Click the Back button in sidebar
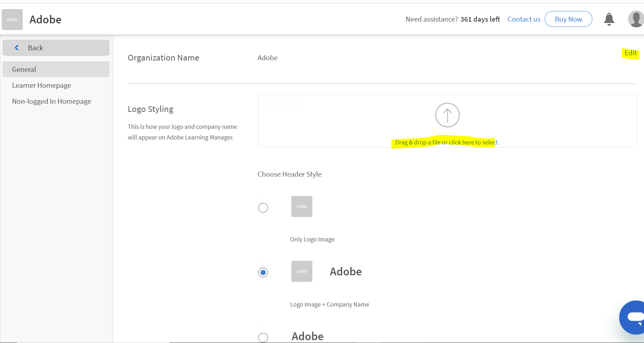Screen dimensions: 644x343 coord(35,48)
